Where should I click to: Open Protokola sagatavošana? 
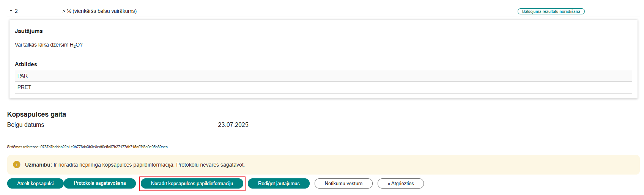pos(100,183)
